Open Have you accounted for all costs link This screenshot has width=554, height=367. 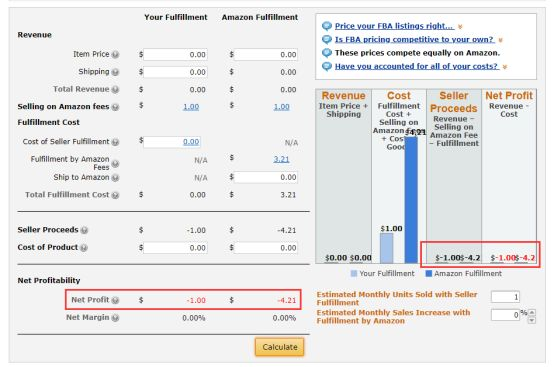tap(417, 66)
